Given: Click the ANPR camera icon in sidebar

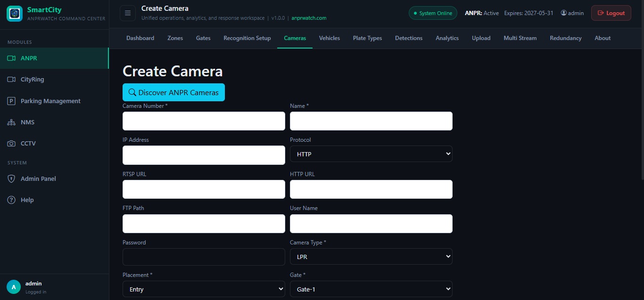Looking at the screenshot, I should pyautogui.click(x=11, y=58).
